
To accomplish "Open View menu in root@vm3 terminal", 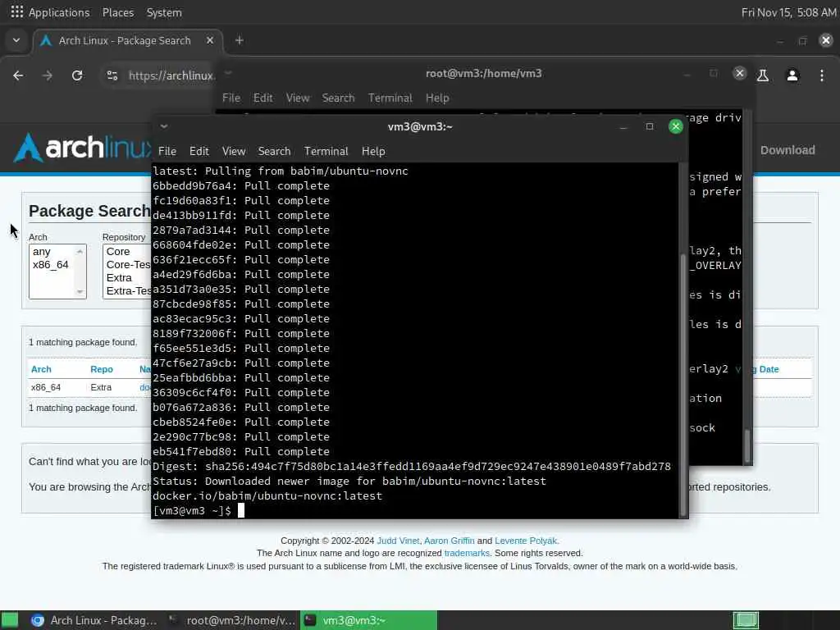I will tap(297, 98).
